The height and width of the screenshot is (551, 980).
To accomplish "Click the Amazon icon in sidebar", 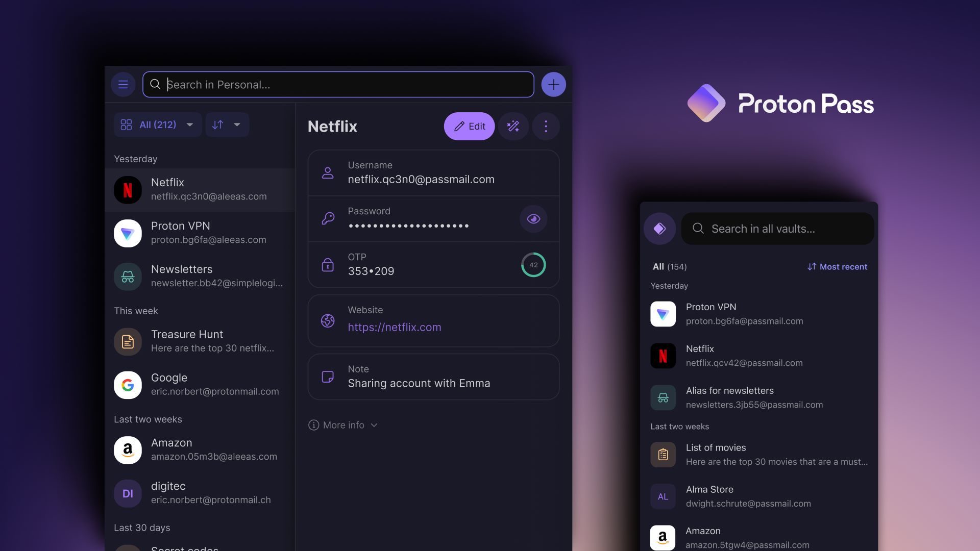I will point(127,449).
